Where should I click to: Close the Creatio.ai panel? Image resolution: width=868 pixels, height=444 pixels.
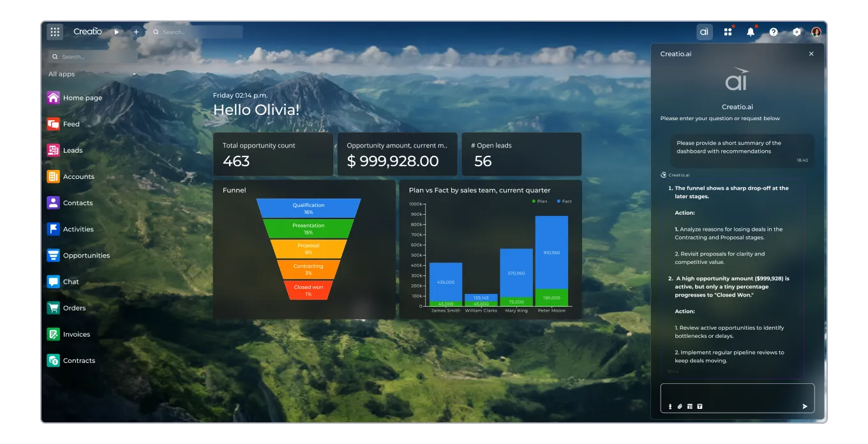point(811,54)
